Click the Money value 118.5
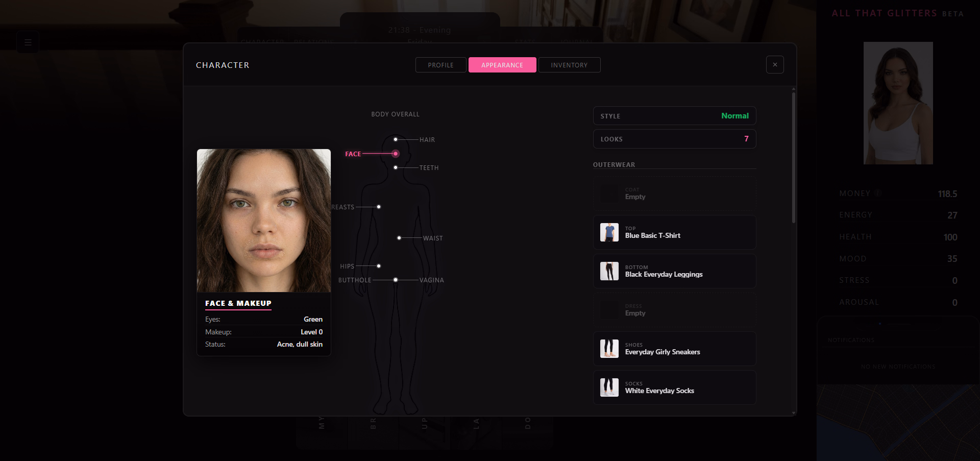The image size is (980, 461). pos(947,194)
